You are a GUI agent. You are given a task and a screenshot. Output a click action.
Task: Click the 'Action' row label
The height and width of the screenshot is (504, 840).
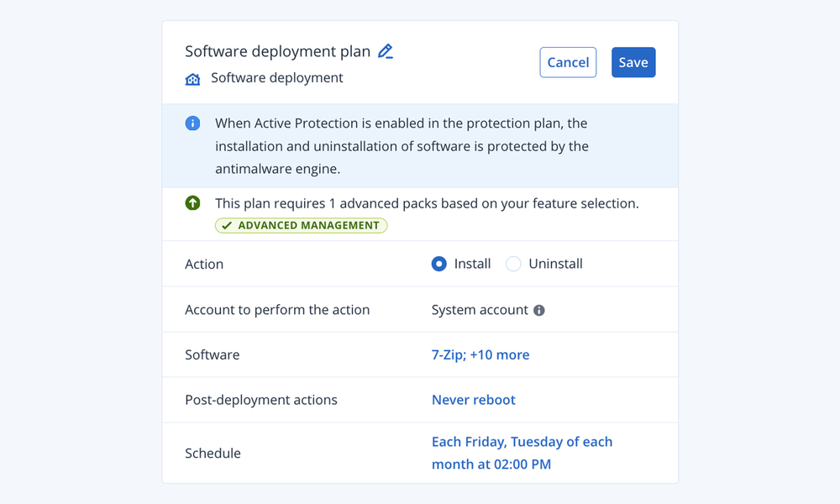point(204,264)
